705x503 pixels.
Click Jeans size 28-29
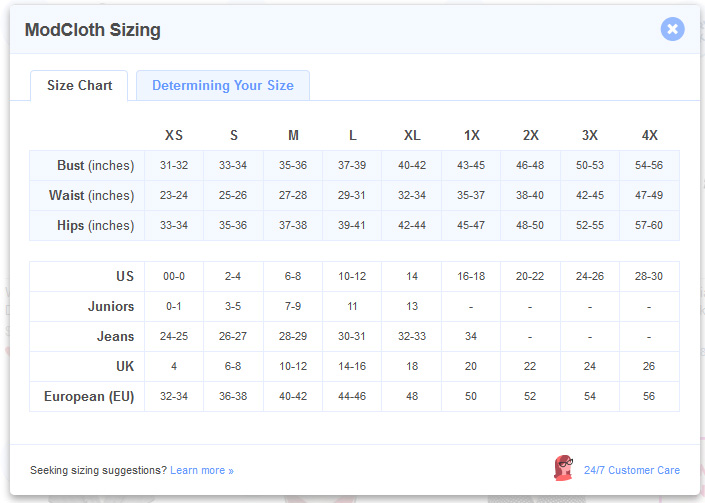coord(293,336)
